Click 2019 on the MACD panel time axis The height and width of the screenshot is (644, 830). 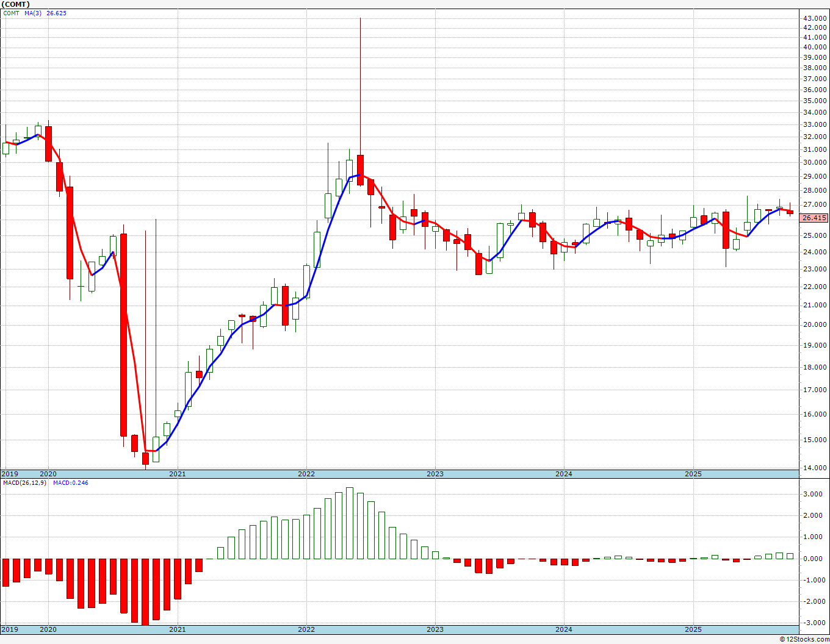pos(10,629)
